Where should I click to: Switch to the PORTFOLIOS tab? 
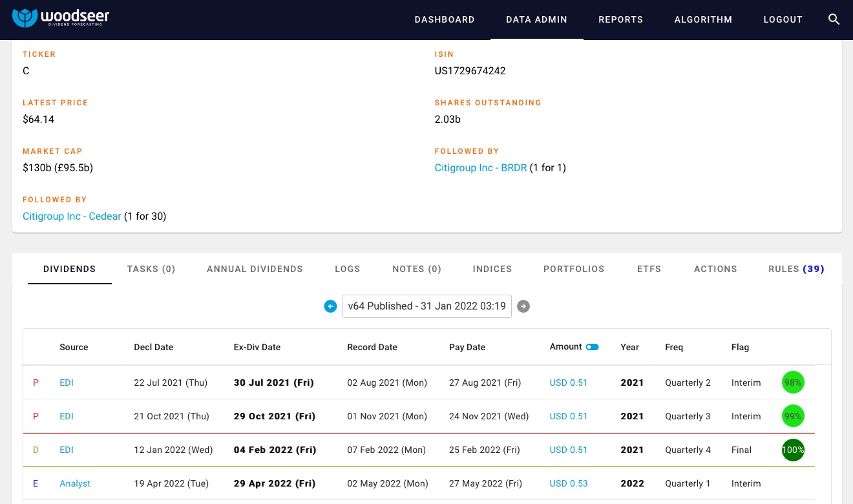[x=574, y=269]
